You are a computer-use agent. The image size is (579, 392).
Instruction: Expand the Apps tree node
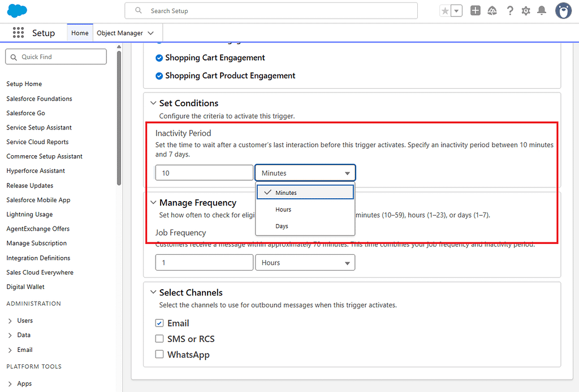coord(10,384)
